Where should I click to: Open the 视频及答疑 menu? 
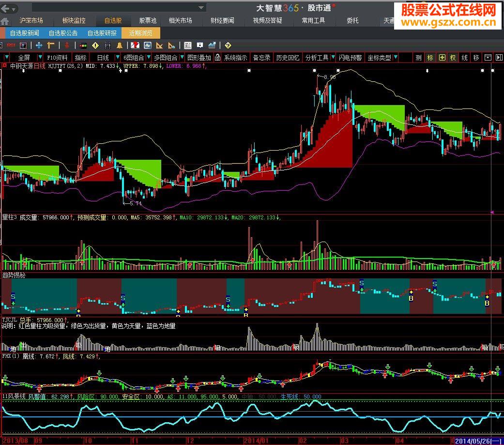[267, 20]
